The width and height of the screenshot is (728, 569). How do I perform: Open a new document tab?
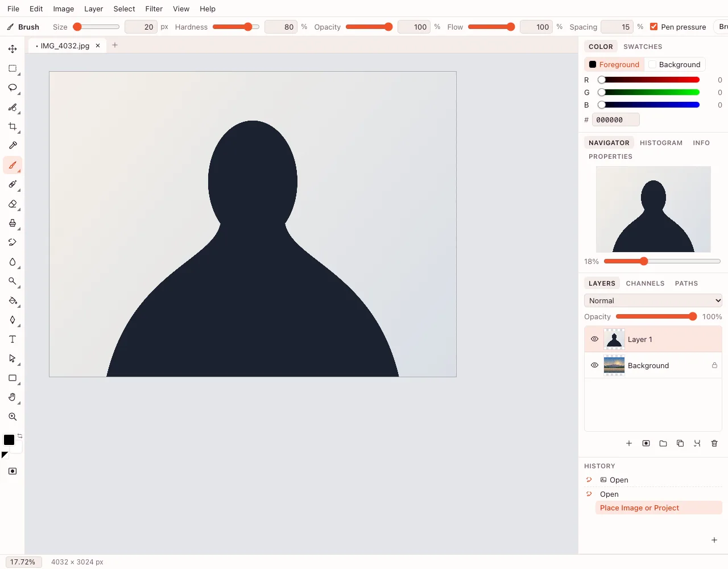click(115, 45)
